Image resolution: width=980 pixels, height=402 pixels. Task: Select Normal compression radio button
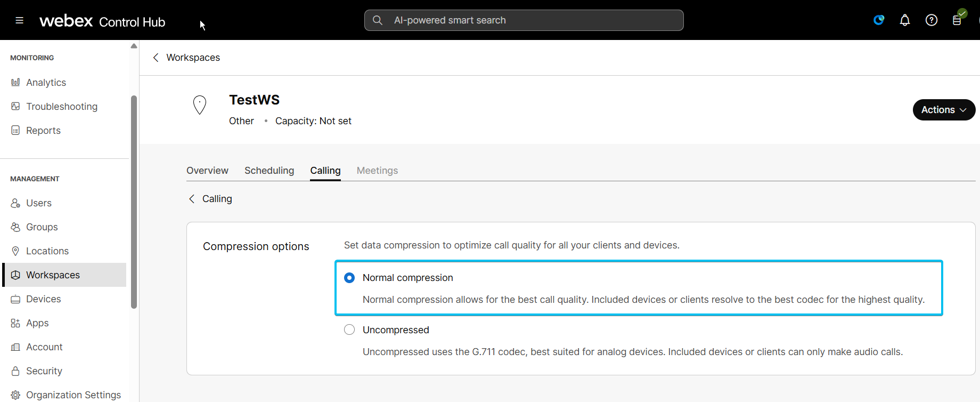coord(349,278)
